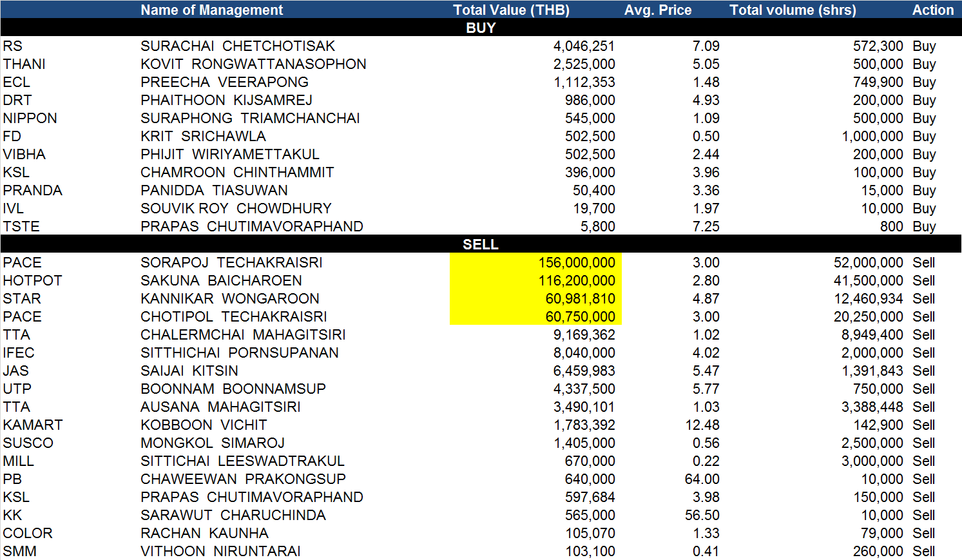The width and height of the screenshot is (962, 560).
Task: Click AUSANA MAHAGITSIRI name cell
Action: 220,407
